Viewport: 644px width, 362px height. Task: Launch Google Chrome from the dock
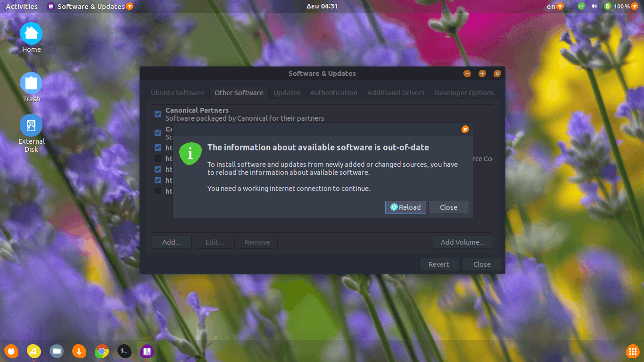point(101,351)
